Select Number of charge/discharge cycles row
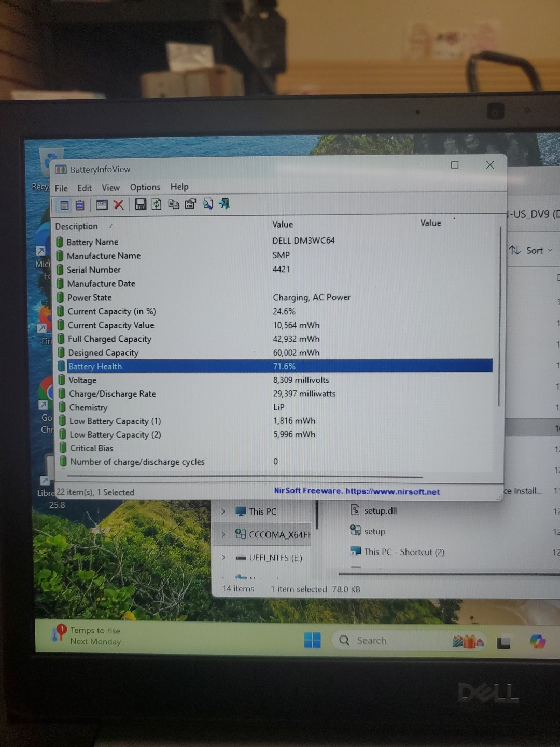This screenshot has height=747, width=560. pos(275,461)
